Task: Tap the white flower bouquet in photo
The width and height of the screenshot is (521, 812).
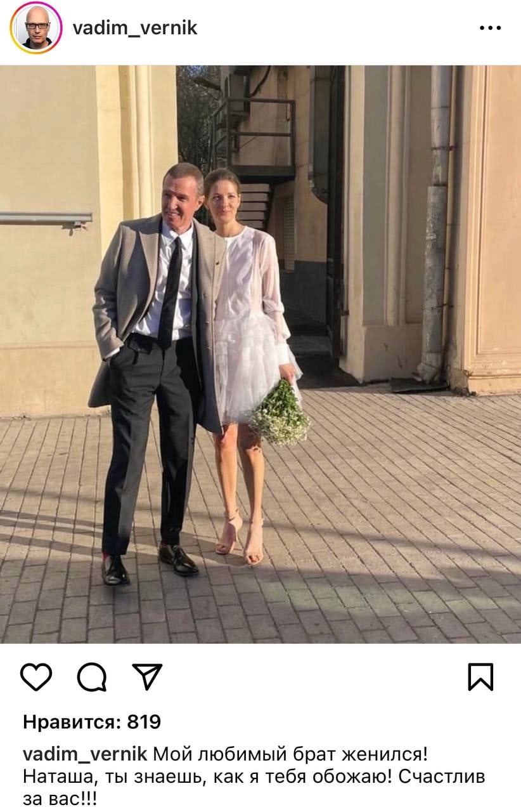Action: click(x=279, y=413)
